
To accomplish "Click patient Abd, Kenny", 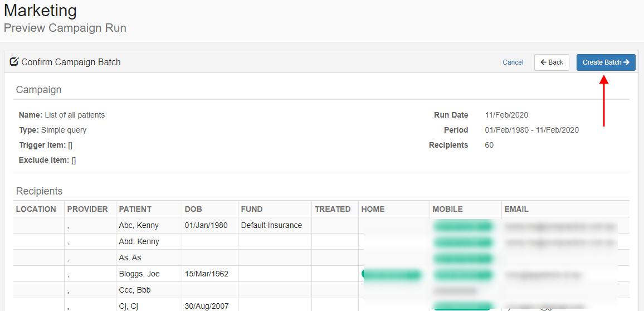I will click(139, 241).
